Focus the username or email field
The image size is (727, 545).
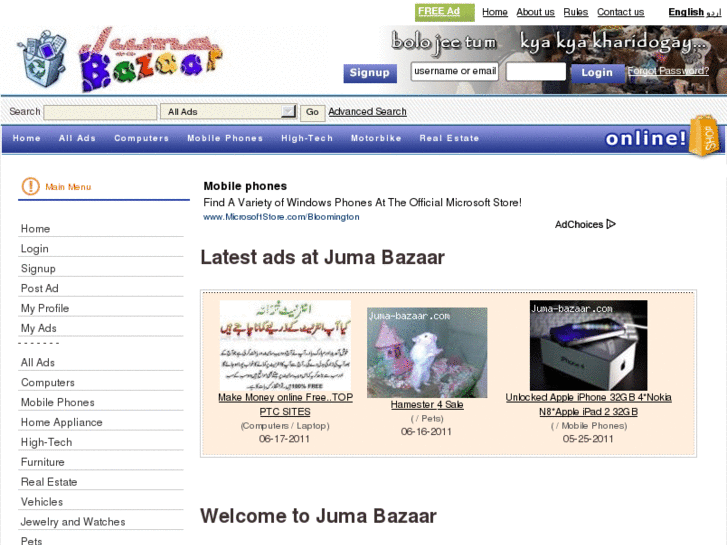tap(455, 71)
